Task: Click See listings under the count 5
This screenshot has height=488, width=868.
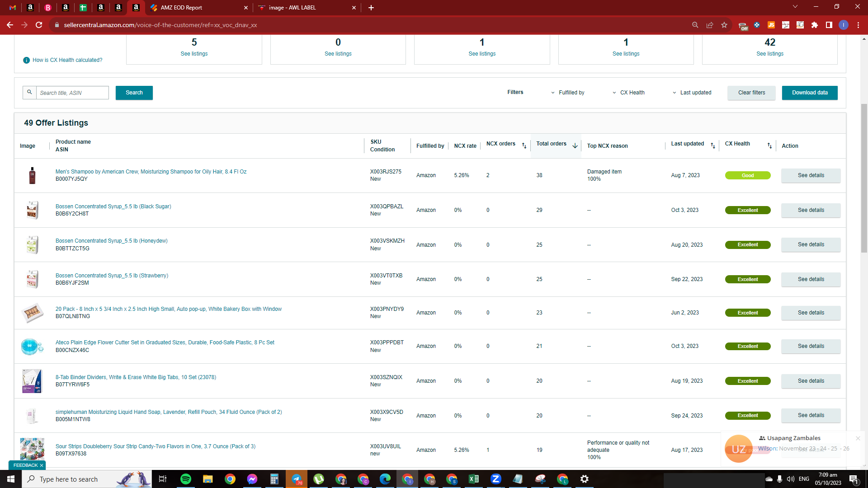Action: [194, 54]
